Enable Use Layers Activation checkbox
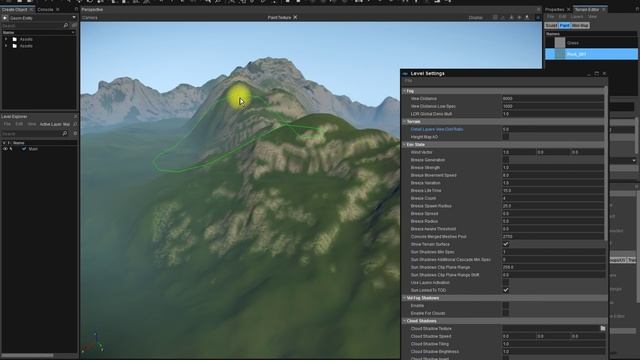The width and height of the screenshot is (640, 360). point(506,282)
